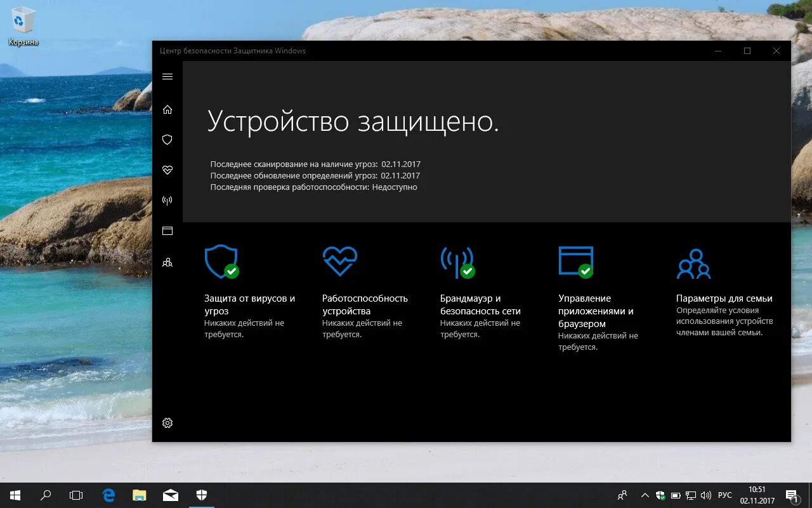Open family options icon in sidebar
Image resolution: width=812 pixels, height=508 pixels.
tap(167, 262)
